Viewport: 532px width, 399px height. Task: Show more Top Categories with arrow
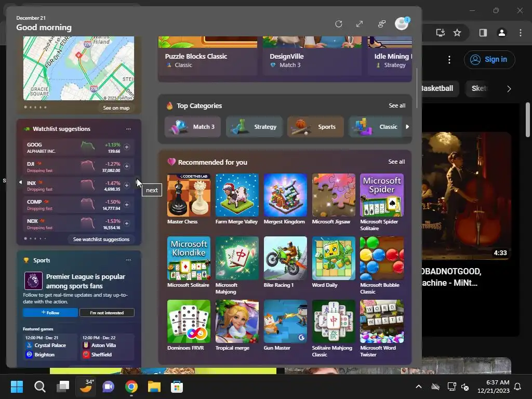407,127
